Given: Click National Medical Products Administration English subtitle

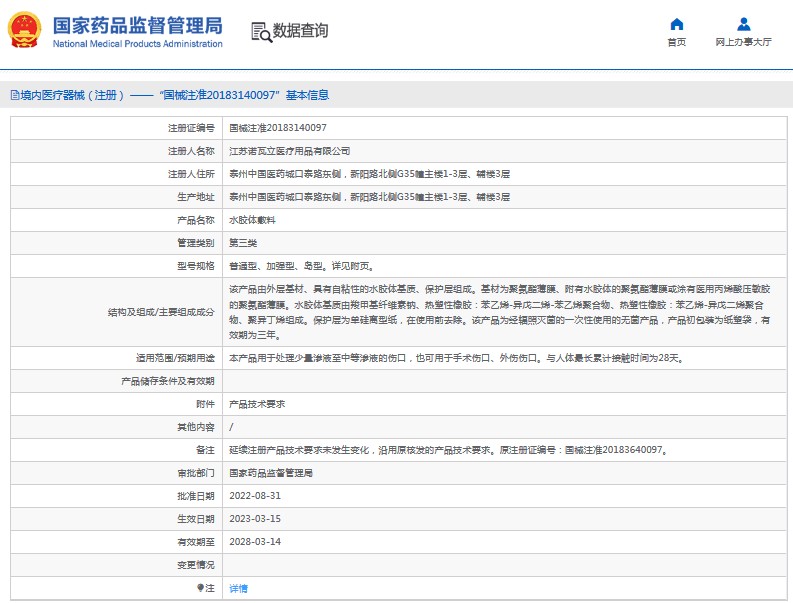Looking at the screenshot, I should click(x=138, y=44).
